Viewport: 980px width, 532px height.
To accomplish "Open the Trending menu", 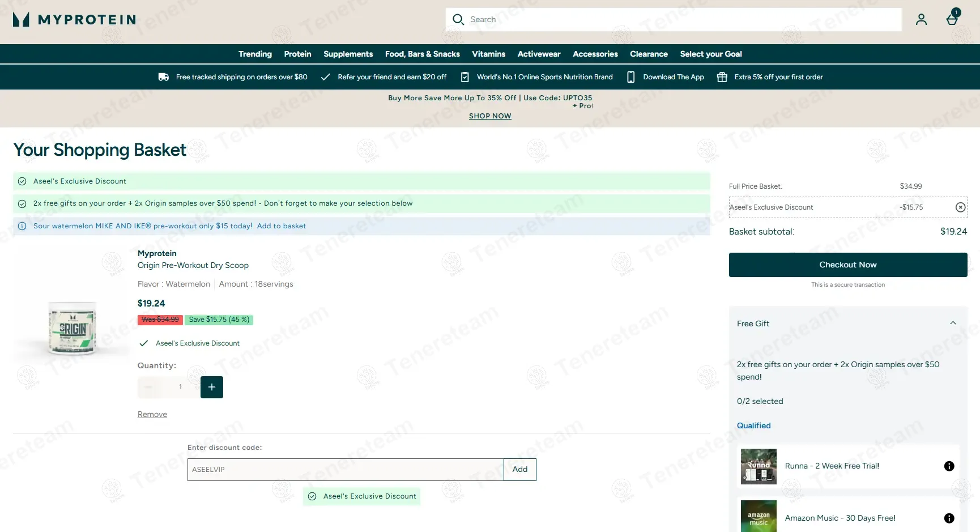I will point(255,54).
